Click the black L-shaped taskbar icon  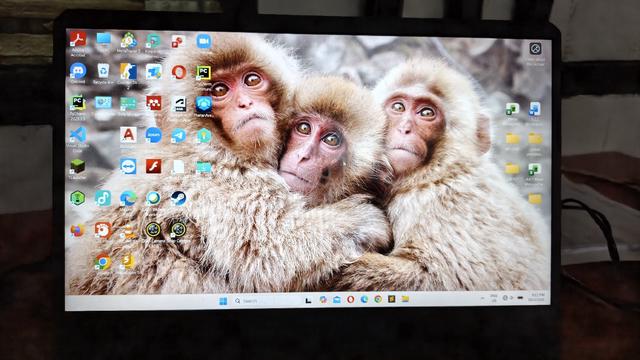point(309,301)
